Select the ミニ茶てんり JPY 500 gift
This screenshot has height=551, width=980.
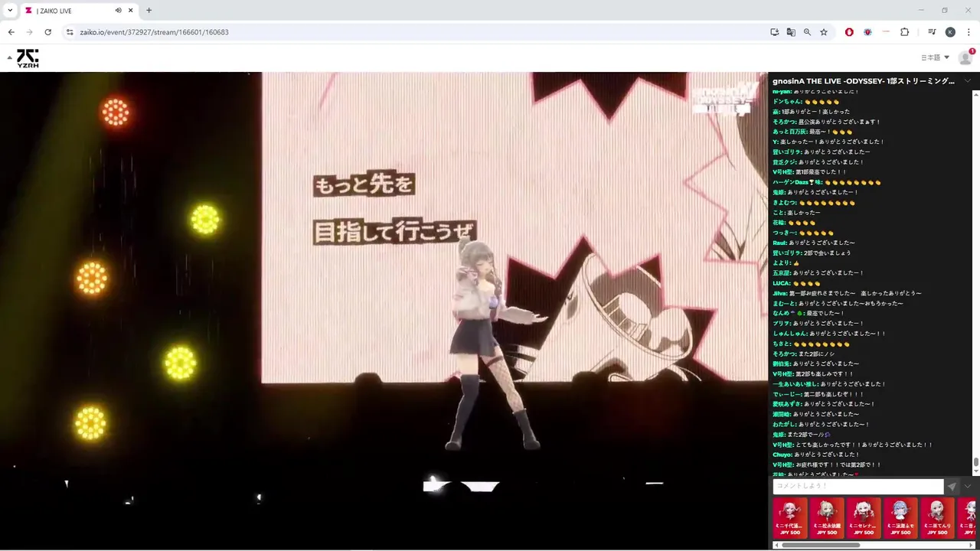click(x=937, y=518)
